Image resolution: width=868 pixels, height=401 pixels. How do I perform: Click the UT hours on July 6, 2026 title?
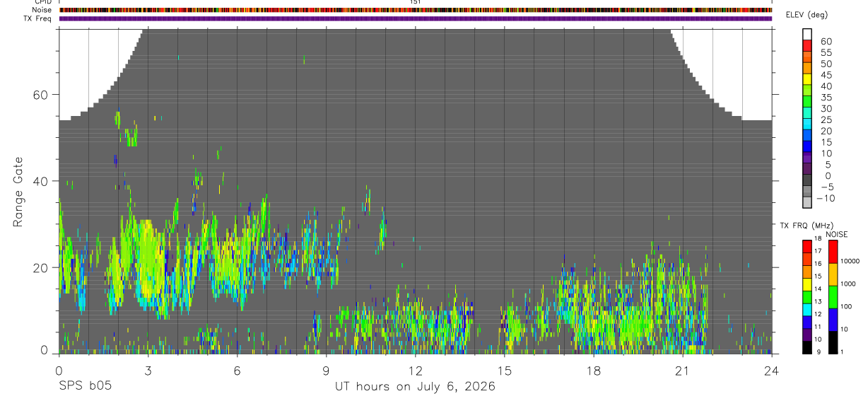416,386
